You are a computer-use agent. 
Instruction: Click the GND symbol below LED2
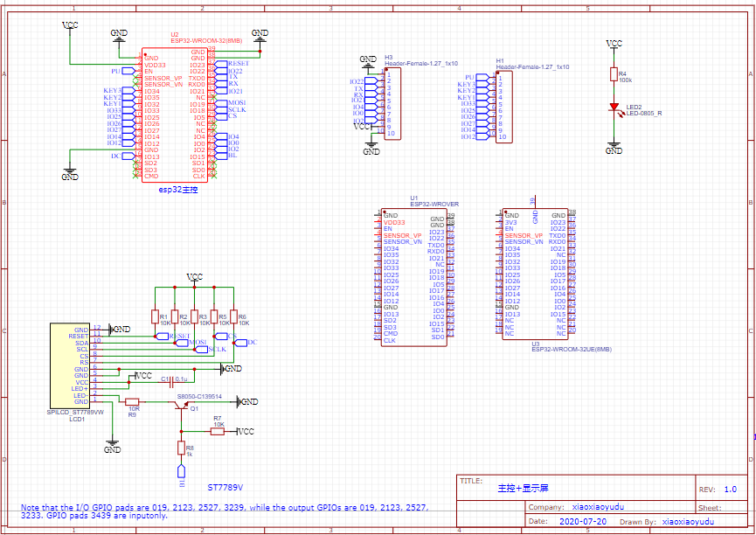pyautogui.click(x=614, y=148)
